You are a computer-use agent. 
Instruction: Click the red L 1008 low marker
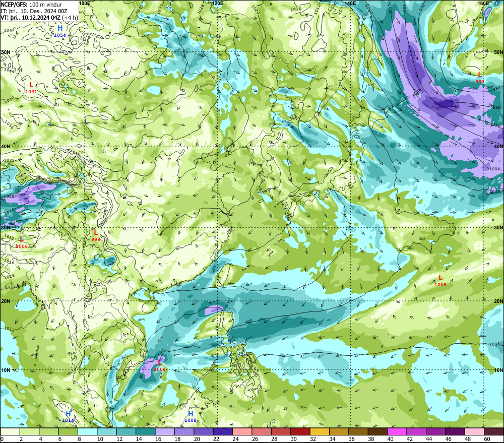pos(440,281)
